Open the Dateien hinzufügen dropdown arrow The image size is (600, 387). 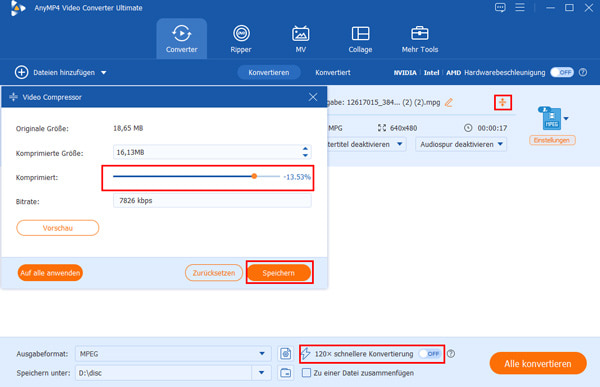coord(104,72)
